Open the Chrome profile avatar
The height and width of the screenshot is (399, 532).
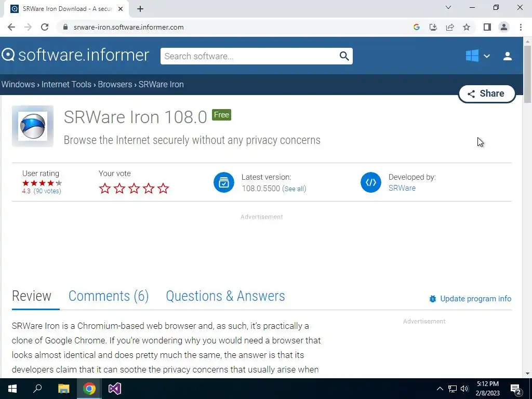pos(504,27)
